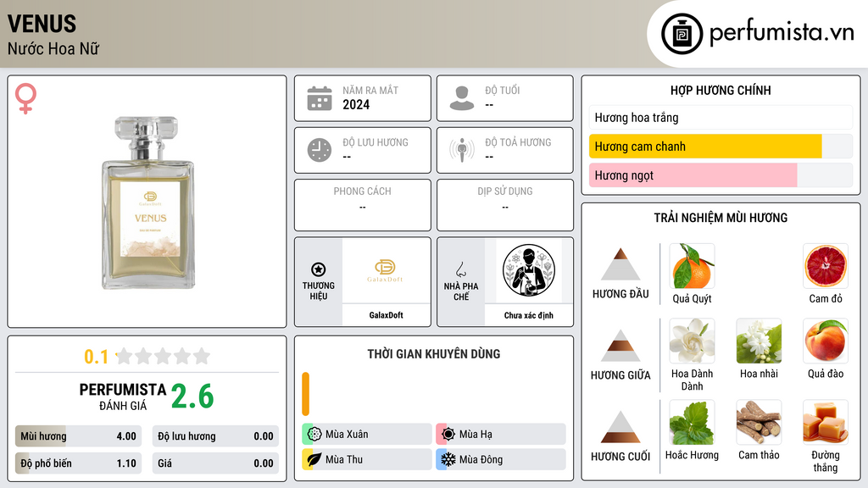This screenshot has height=488, width=868.
Task: Click the Thời gian khuyên dùng heading
Action: [434, 354]
